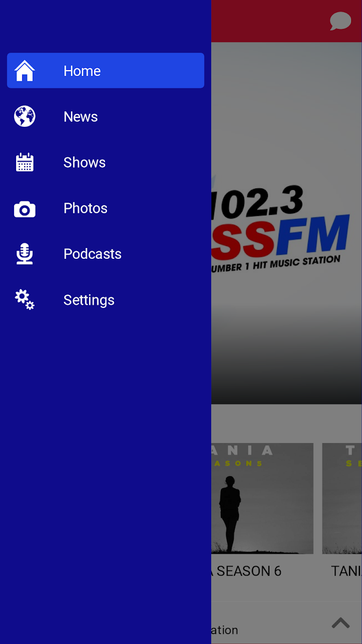Open the Tania thumbnail with woman silhouette
362x644 pixels.
coord(262,498)
